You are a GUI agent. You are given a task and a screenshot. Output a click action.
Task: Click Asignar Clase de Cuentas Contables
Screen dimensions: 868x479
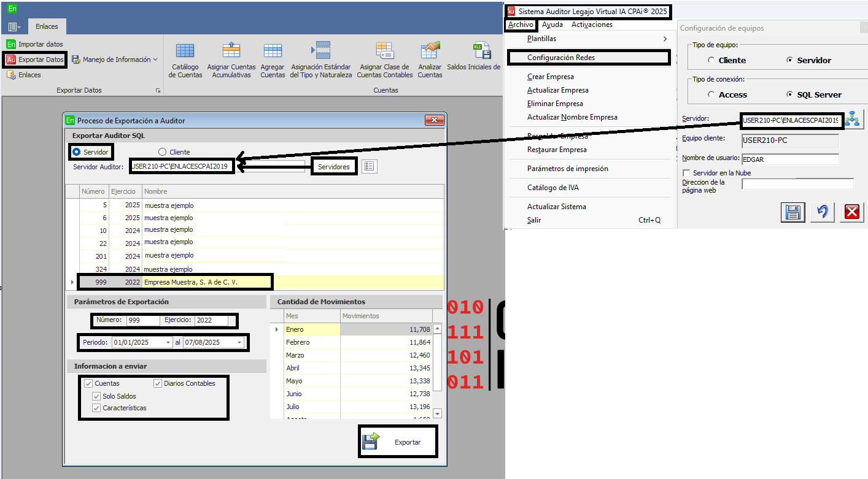pos(385,61)
